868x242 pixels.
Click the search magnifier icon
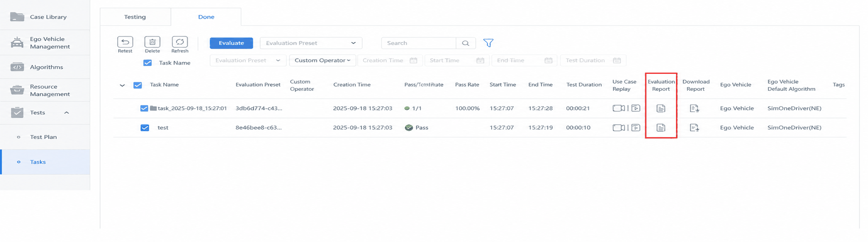[466, 43]
